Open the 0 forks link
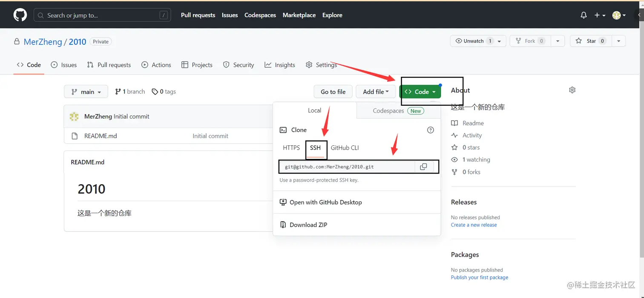Image resolution: width=644 pixels, height=298 pixels. tap(466, 172)
